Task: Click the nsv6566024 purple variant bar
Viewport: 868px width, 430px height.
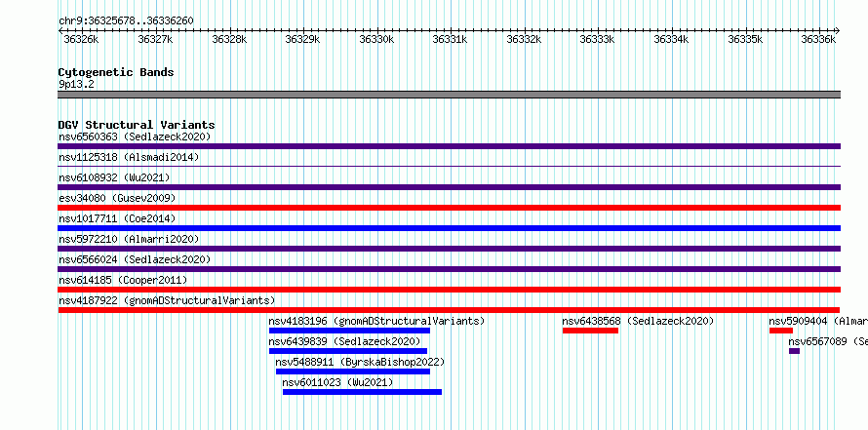Action: [449, 269]
